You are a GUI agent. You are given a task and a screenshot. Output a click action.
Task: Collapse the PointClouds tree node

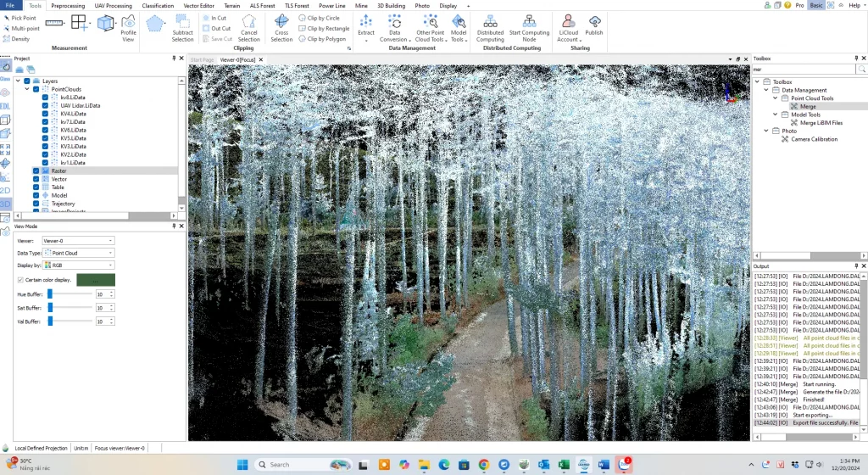coord(27,89)
